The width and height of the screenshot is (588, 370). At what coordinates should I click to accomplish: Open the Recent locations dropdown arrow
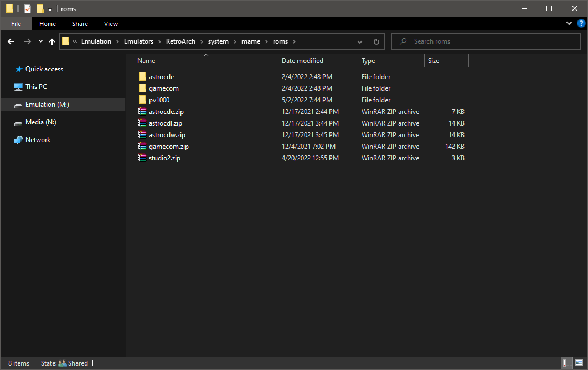click(40, 41)
